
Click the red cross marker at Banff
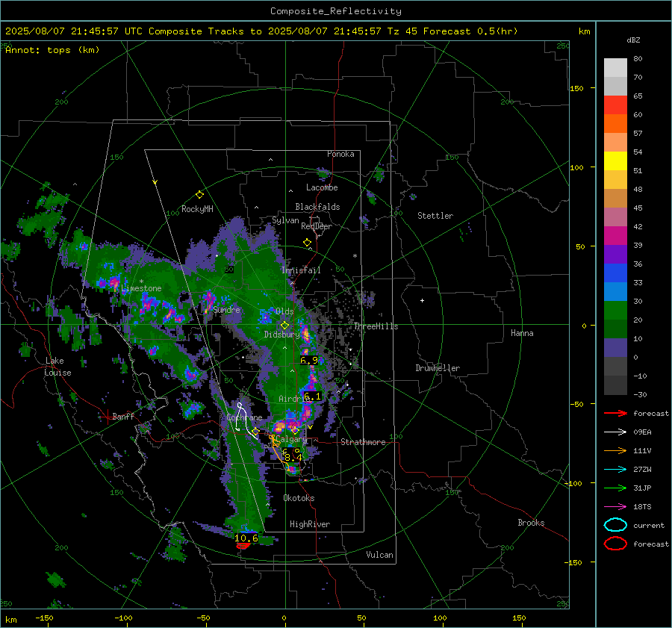(107, 416)
